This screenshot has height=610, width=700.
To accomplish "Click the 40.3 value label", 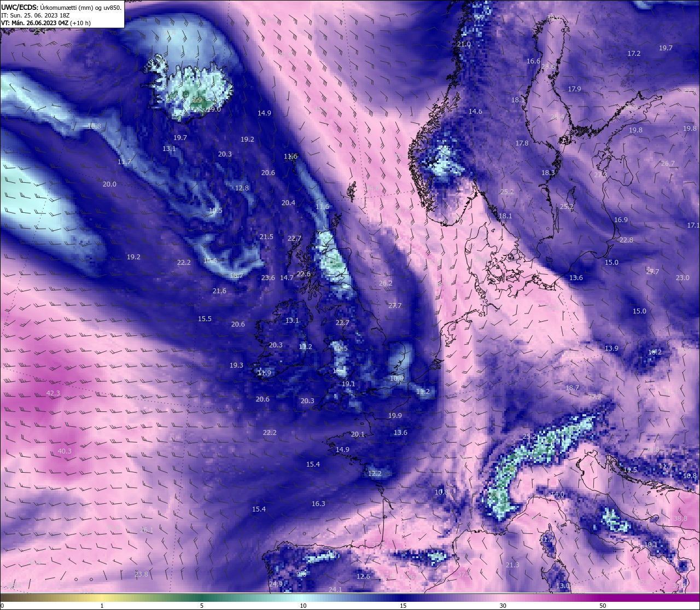I will click(x=65, y=451).
